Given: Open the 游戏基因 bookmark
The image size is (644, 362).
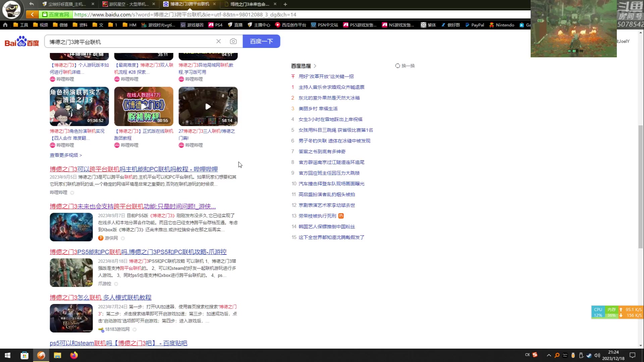Looking at the screenshot, I should (192, 25).
